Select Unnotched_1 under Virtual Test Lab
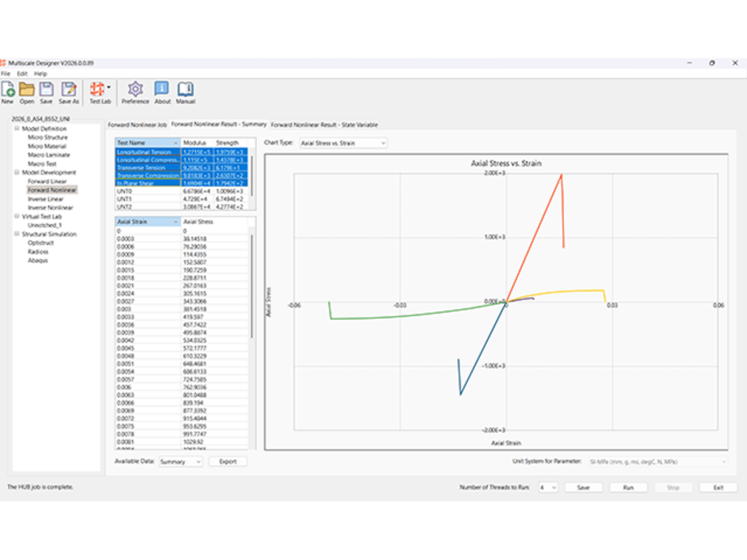747x560 pixels. coord(45,225)
